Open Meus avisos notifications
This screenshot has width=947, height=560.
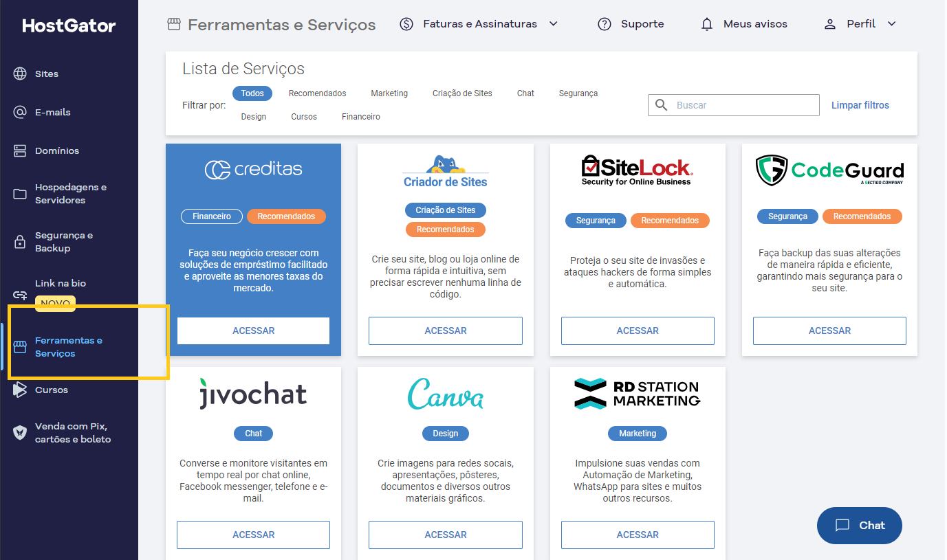744,24
